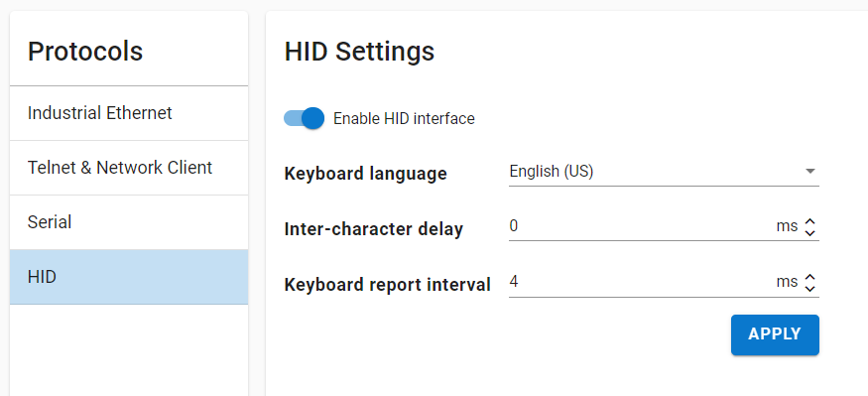Select the Serial protocol entry
Viewport: 868px width, 396px height.
pyautogui.click(x=129, y=222)
